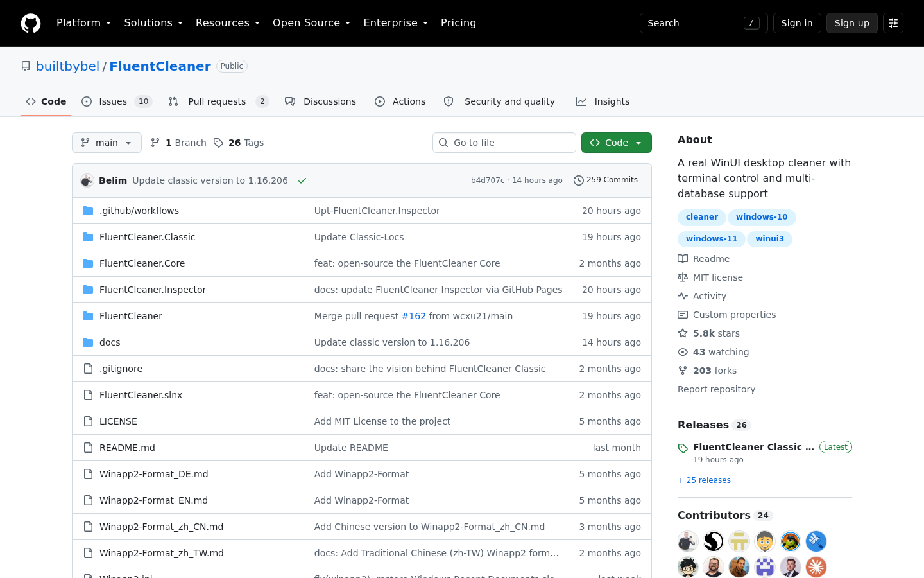
Task: Open the builtbybel owner link
Action: 68,66
